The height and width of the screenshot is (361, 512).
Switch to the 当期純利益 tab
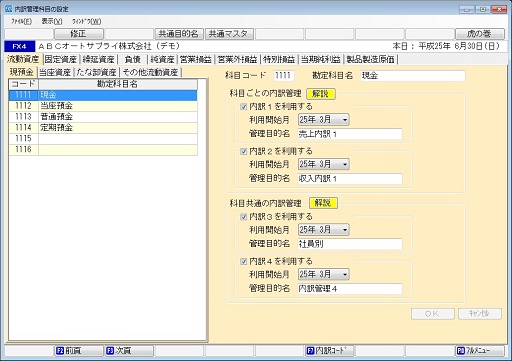pos(321,59)
